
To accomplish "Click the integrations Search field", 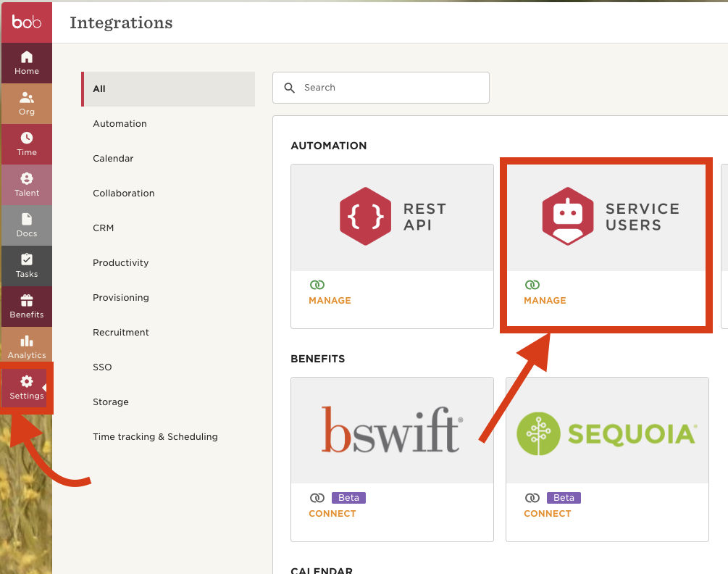I will (380, 87).
